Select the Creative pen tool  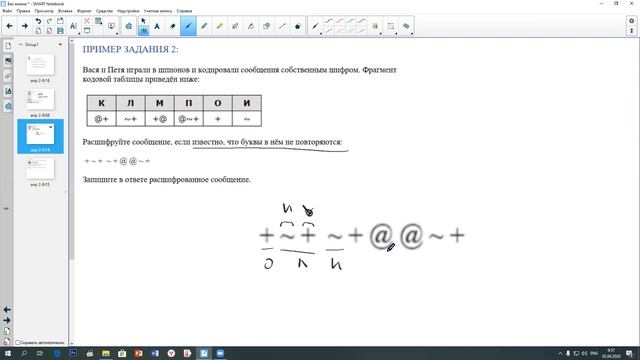[235, 26]
